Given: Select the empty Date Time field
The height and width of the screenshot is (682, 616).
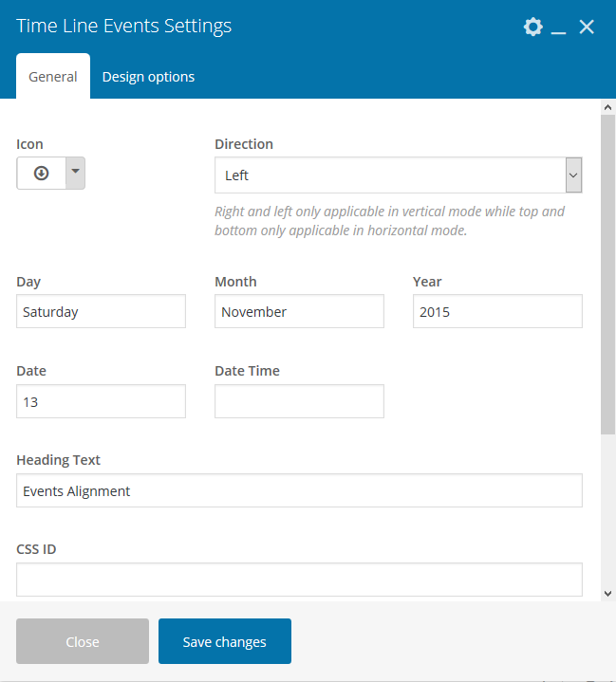Looking at the screenshot, I should point(299,401).
